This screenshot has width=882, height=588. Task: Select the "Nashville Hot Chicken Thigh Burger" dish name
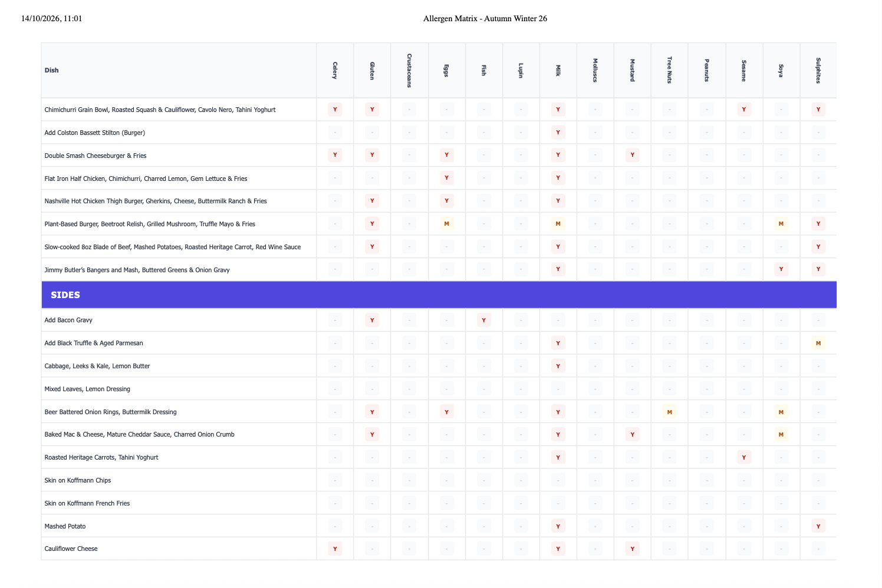[x=156, y=201]
